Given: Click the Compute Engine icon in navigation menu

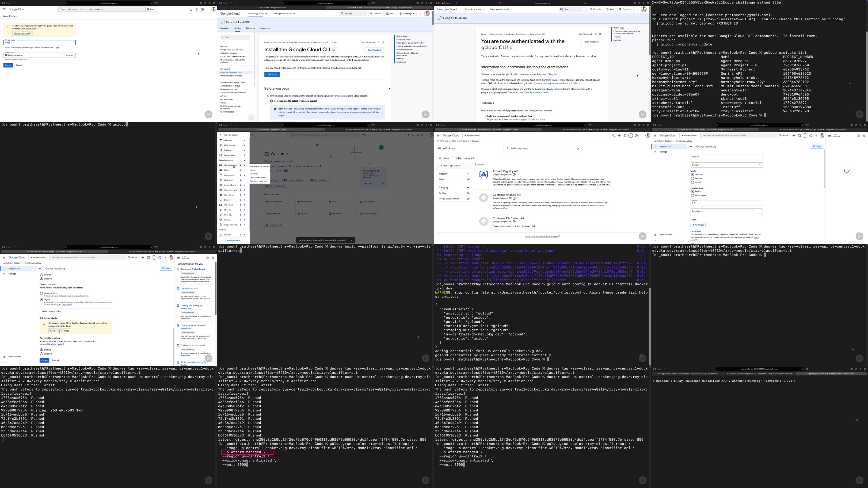Looking at the screenshot, I should point(221,185).
